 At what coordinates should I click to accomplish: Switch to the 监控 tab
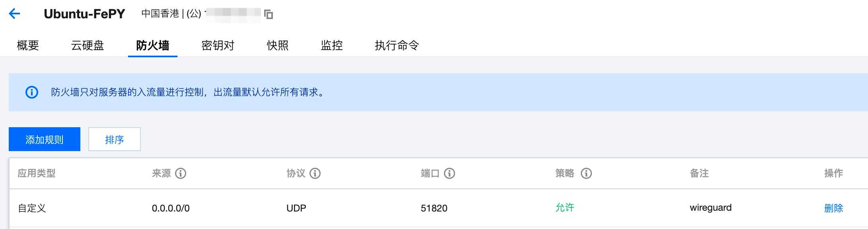point(331,45)
